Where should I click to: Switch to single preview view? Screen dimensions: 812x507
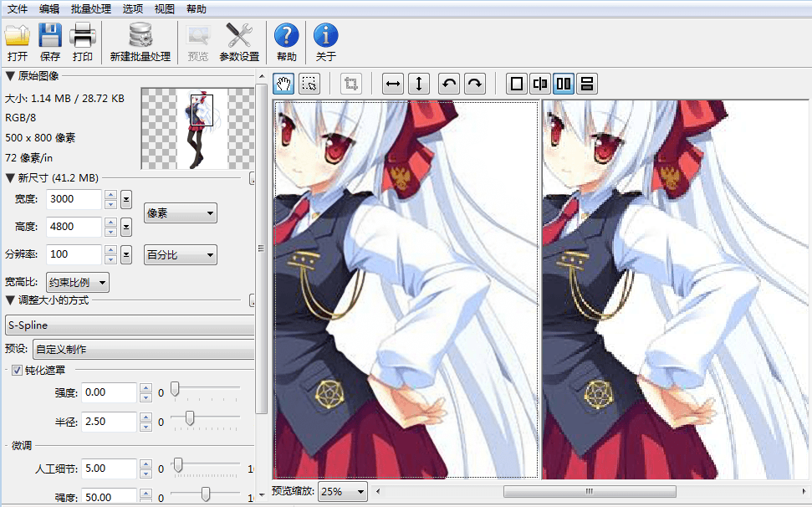pos(516,84)
